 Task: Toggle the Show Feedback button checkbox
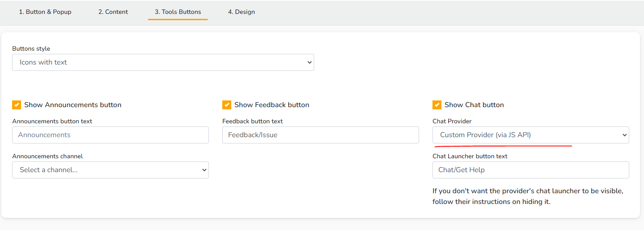click(227, 105)
